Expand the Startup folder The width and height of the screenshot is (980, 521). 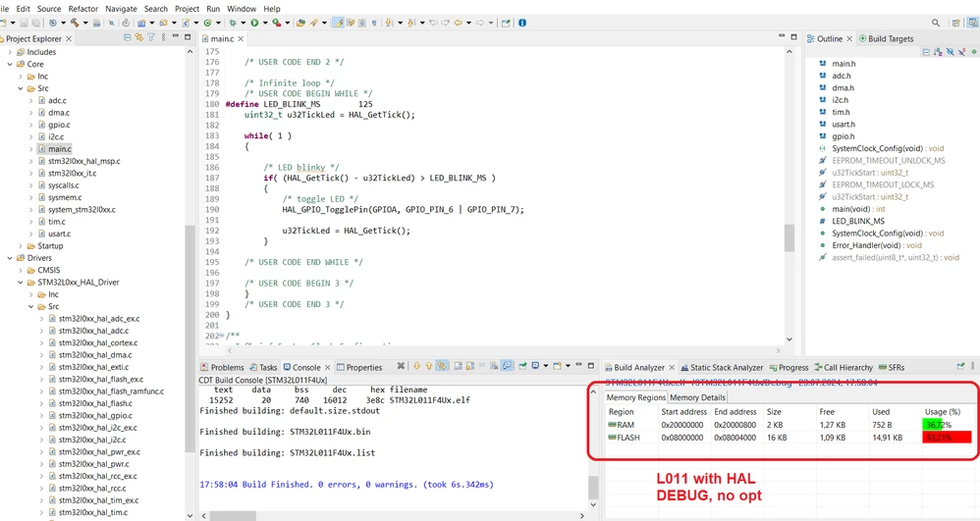21,246
